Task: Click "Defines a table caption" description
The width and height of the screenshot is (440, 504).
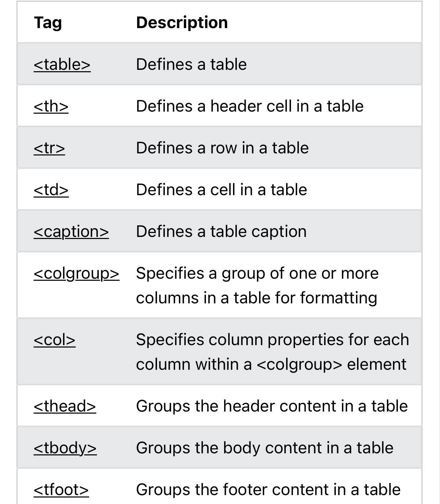Action: pyautogui.click(x=221, y=231)
